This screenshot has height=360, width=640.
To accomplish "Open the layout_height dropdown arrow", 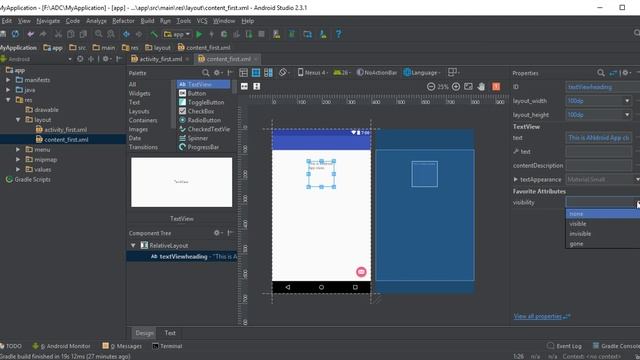I will 627,115.
